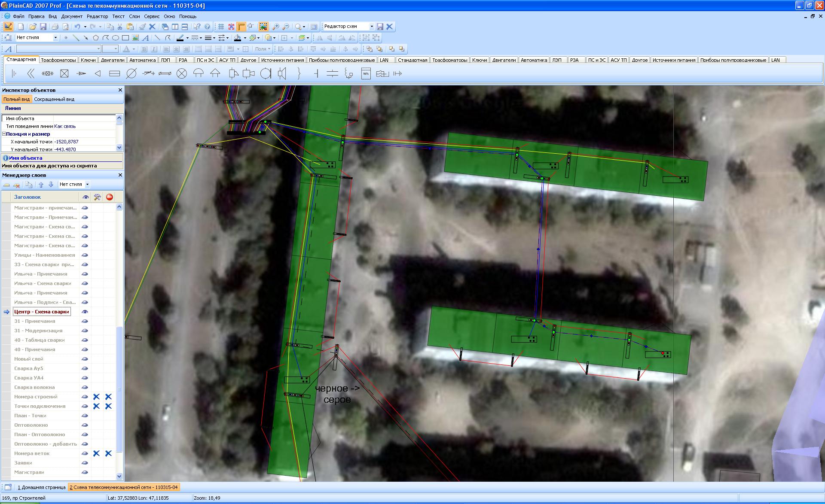Click the undo arrow icon
Screen dimensions: 825x504
(x=77, y=27)
